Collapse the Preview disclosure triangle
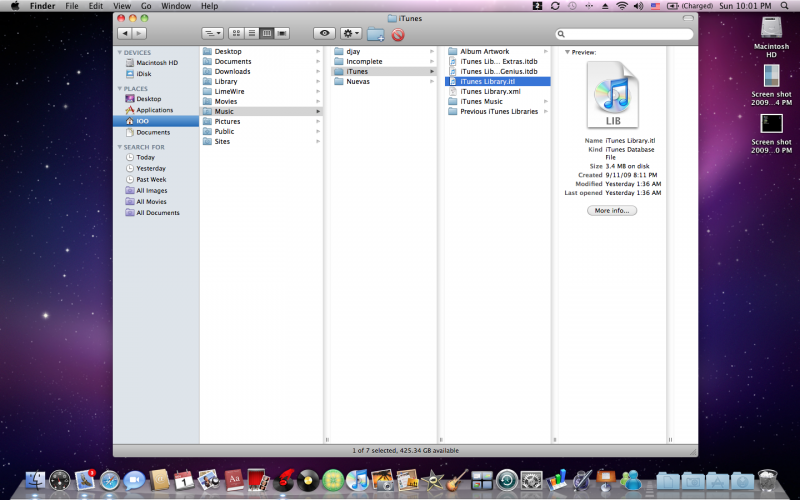 [x=567, y=52]
